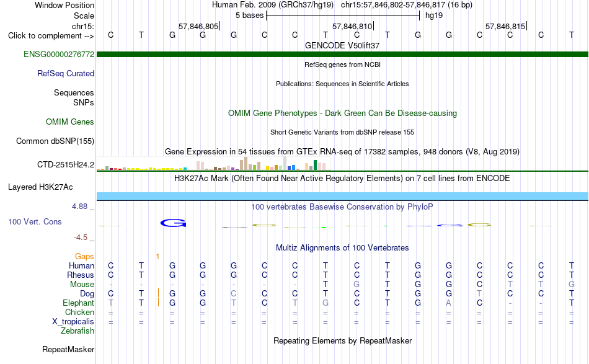Select the Zebrafish alignment row label

point(77,331)
